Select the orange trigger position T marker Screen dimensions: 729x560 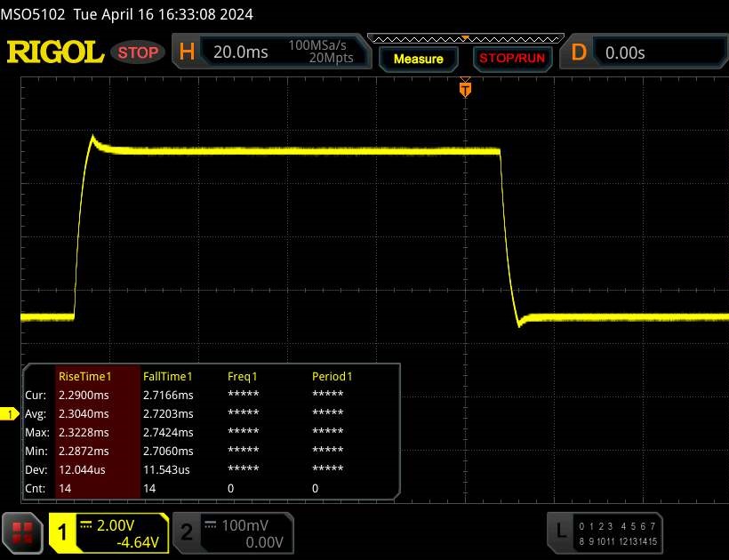(465, 89)
